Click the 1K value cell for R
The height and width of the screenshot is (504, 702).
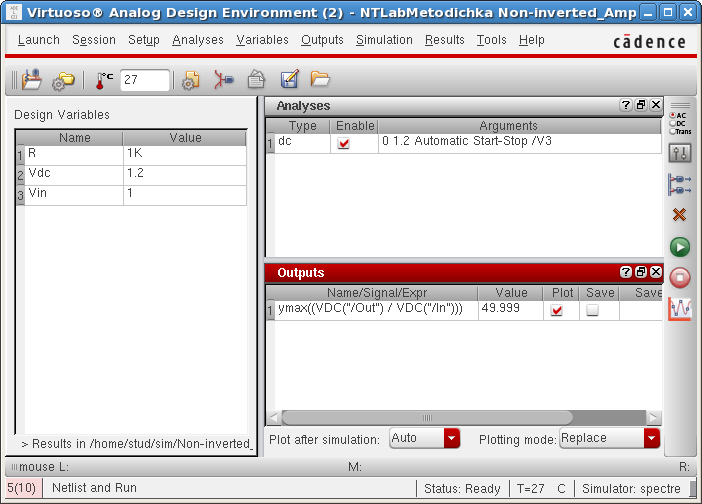(x=184, y=155)
